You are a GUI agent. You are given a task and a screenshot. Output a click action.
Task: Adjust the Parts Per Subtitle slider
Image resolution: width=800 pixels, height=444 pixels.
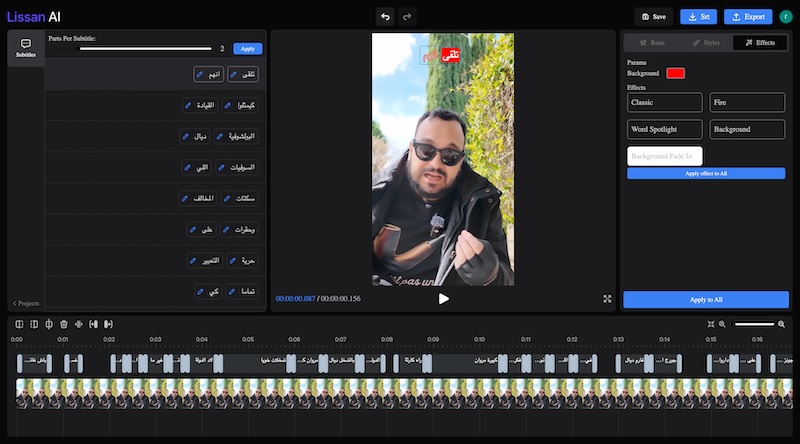(x=145, y=48)
